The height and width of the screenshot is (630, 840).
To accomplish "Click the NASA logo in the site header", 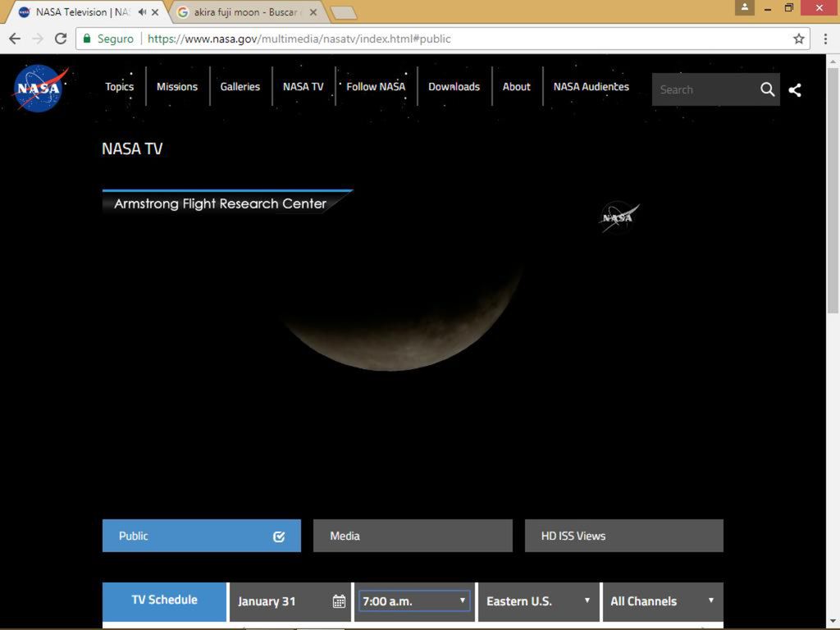I will click(x=40, y=88).
